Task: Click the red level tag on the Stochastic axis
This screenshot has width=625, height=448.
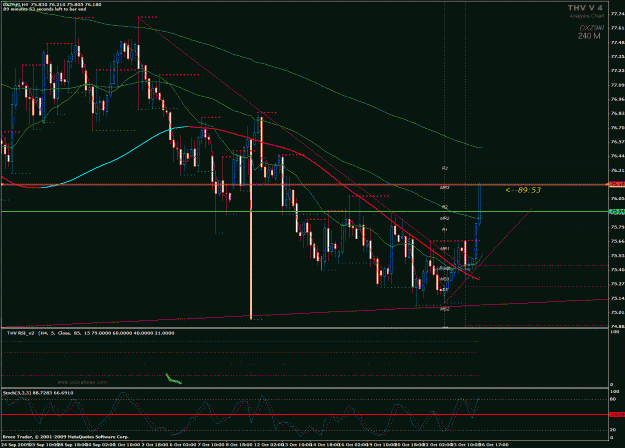Action: [x=617, y=415]
